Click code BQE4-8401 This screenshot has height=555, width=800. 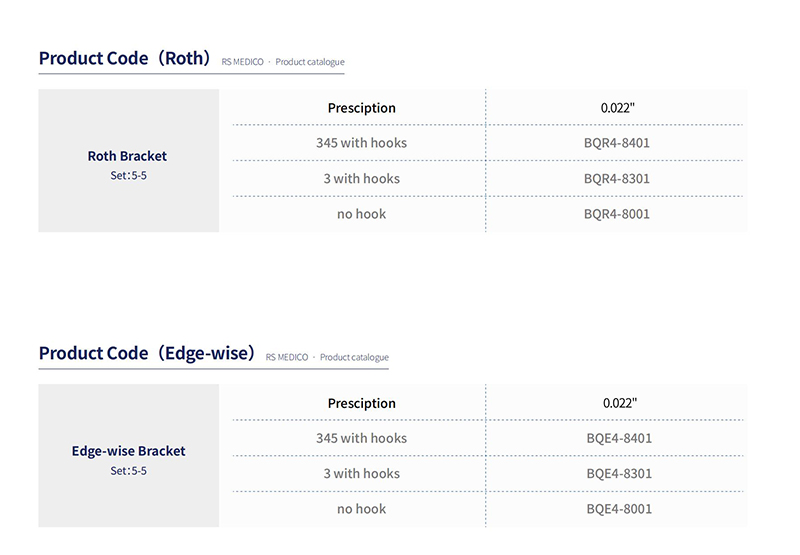[619, 438]
